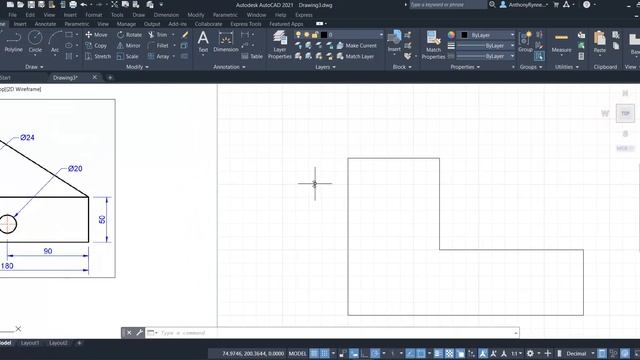Click the AnthonyRynne account sign-in button
The image size is (640, 360).
click(x=524, y=5)
